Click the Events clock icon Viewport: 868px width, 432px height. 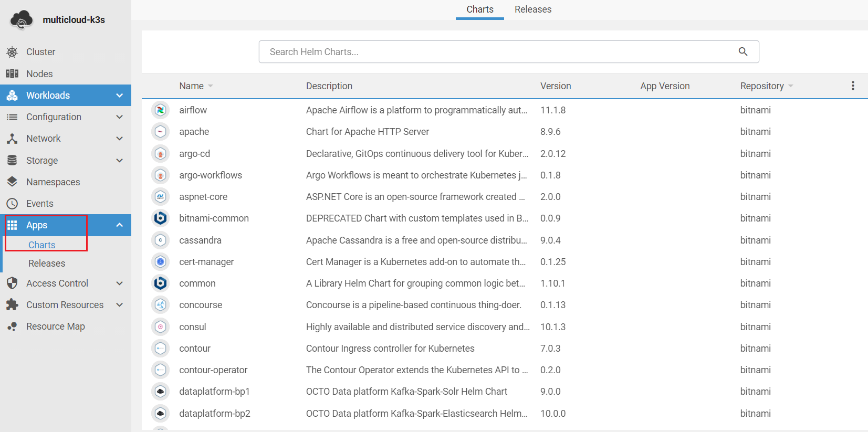(x=12, y=204)
